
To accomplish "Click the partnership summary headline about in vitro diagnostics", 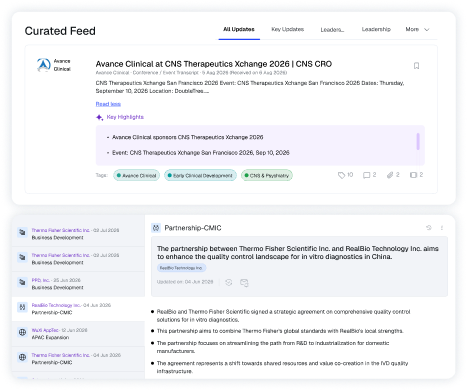I will 298,253.
